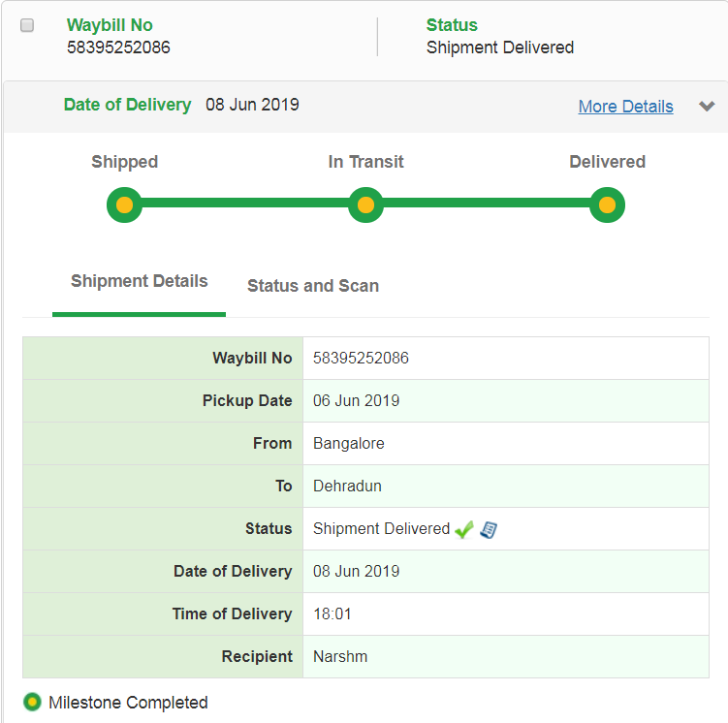Click the origin city Bangalore
728x723 pixels.
(x=349, y=444)
